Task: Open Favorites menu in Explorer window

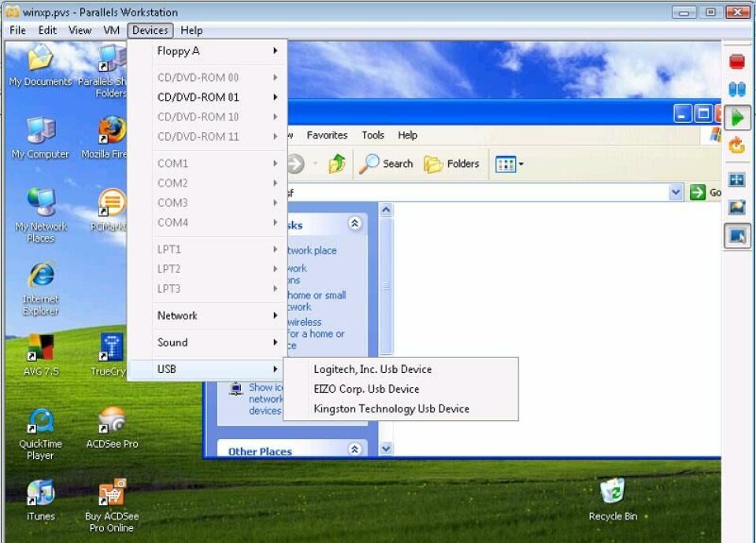Action: [x=327, y=135]
